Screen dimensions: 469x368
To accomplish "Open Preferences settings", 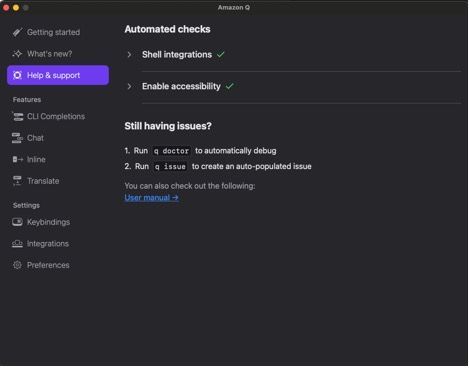I will pos(48,265).
